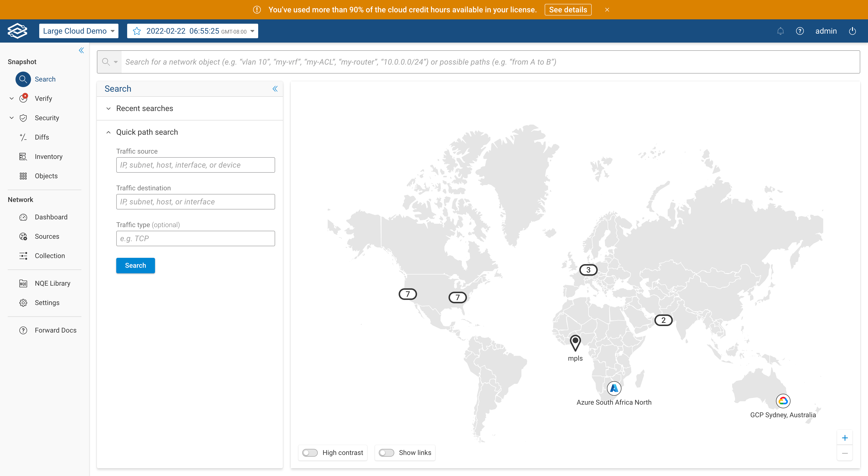The height and width of the screenshot is (476, 868).
Task: Click the Traffic source input field
Action: click(x=195, y=165)
